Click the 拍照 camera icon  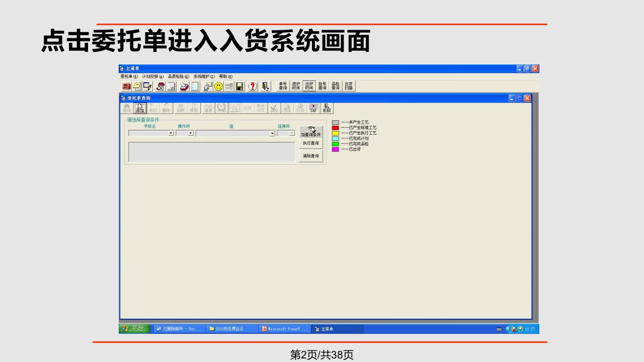(x=181, y=108)
